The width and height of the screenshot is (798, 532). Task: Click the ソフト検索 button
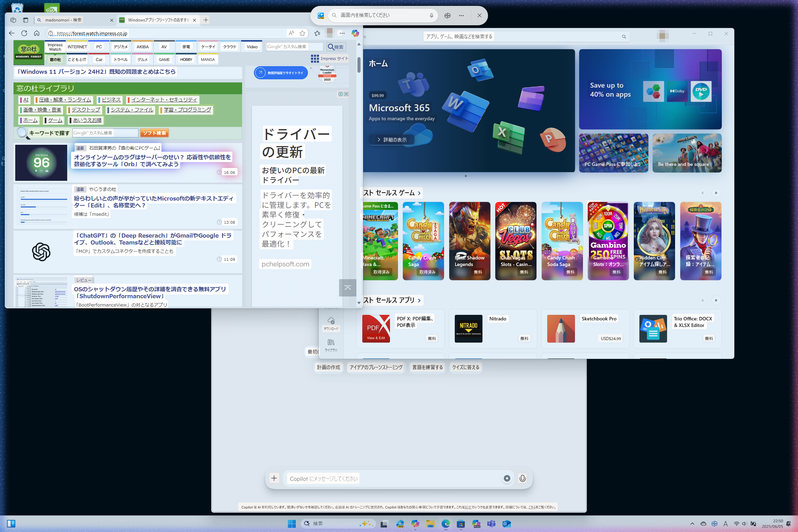[154, 133]
